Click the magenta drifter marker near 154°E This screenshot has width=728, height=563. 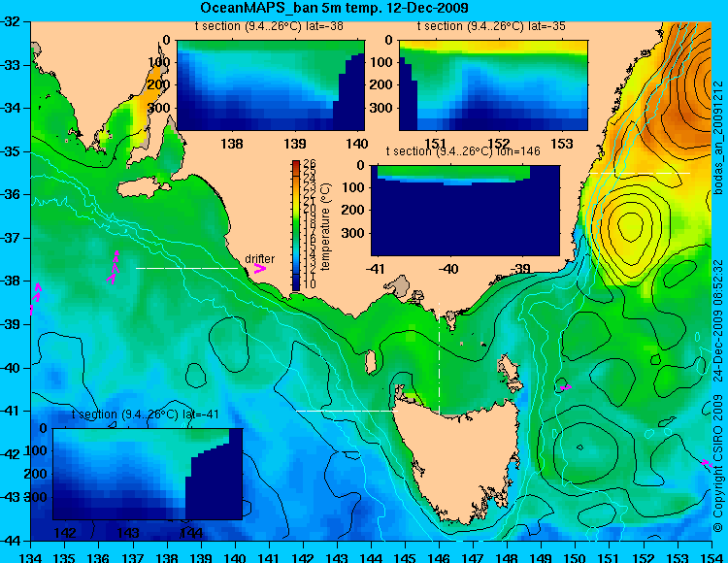point(707,463)
